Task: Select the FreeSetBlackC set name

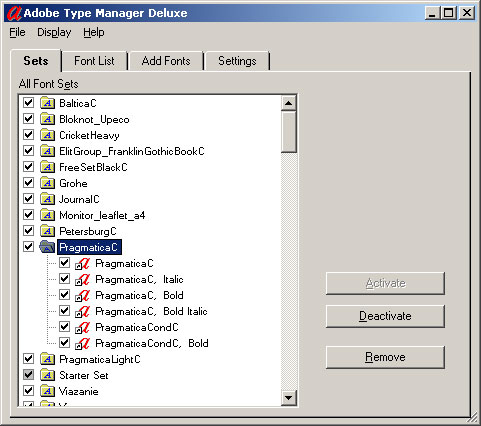Action: point(93,167)
